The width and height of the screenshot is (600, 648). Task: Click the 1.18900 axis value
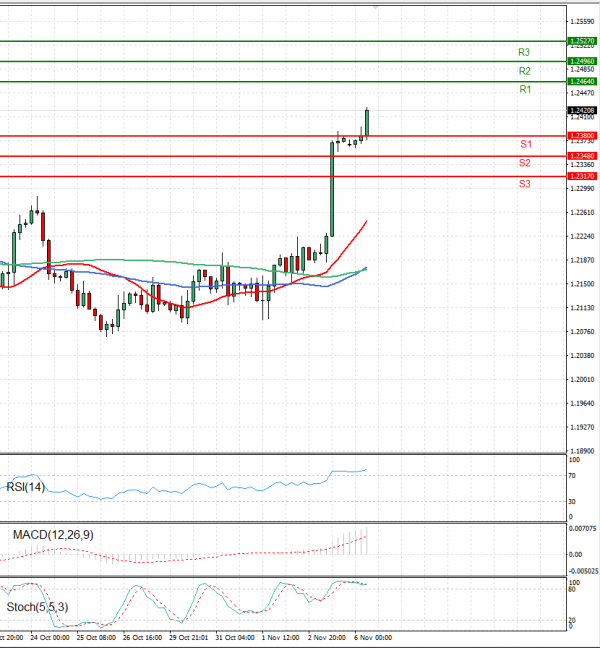coord(582,451)
